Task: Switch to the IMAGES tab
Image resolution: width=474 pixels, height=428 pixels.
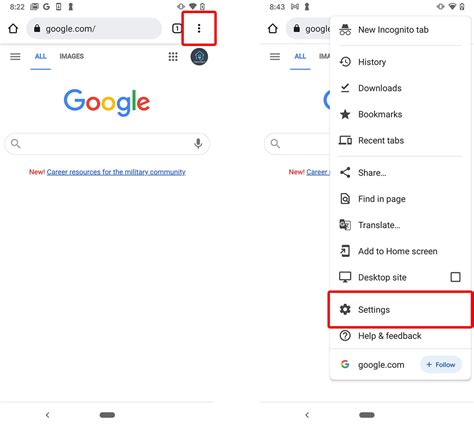Action: 72,56
